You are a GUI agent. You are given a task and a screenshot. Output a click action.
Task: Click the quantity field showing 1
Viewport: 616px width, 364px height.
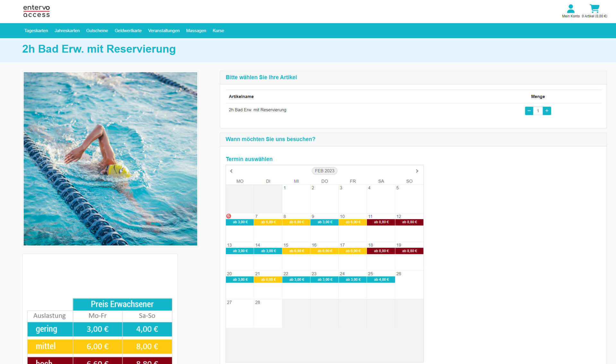[x=538, y=111]
